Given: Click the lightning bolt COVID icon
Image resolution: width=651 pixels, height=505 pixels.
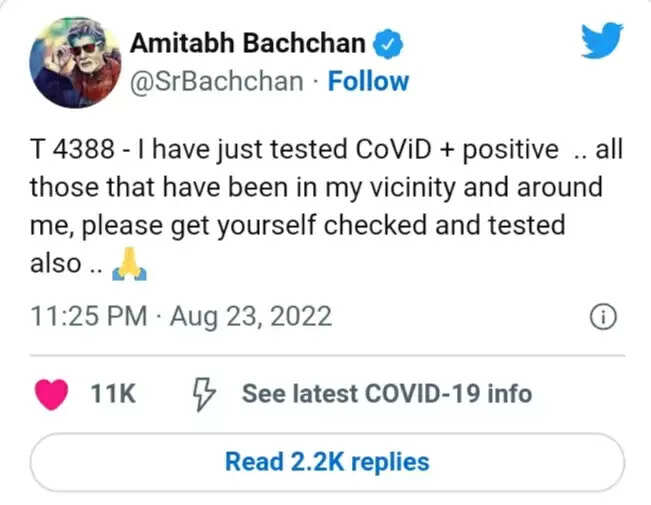Looking at the screenshot, I should (204, 393).
